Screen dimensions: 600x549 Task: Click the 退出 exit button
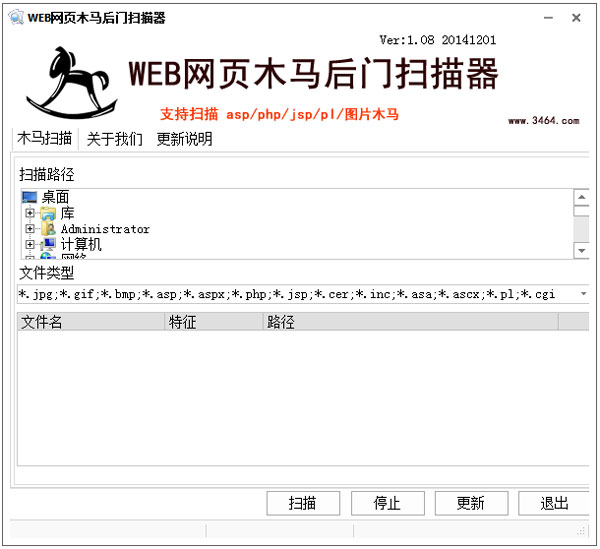pyautogui.click(x=554, y=503)
